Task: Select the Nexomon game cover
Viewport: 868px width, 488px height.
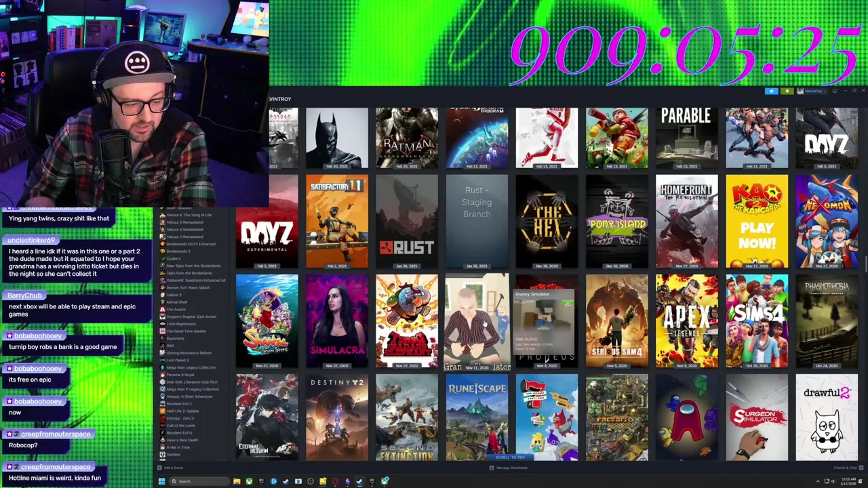Action: coord(827,221)
